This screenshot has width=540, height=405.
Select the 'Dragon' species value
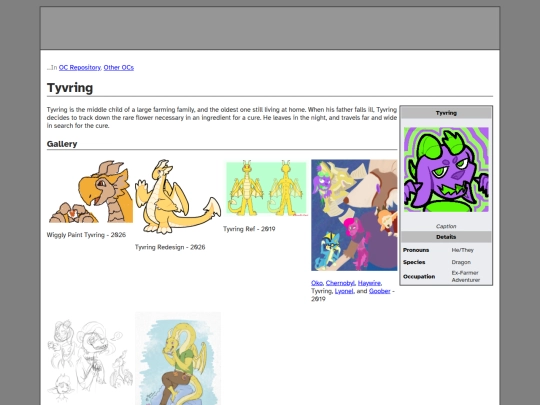pyautogui.click(x=461, y=262)
